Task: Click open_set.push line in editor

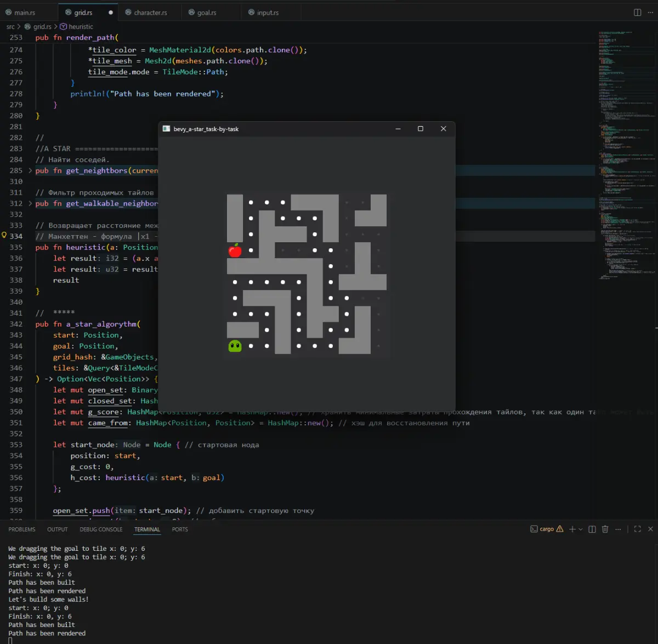Action: [184, 510]
